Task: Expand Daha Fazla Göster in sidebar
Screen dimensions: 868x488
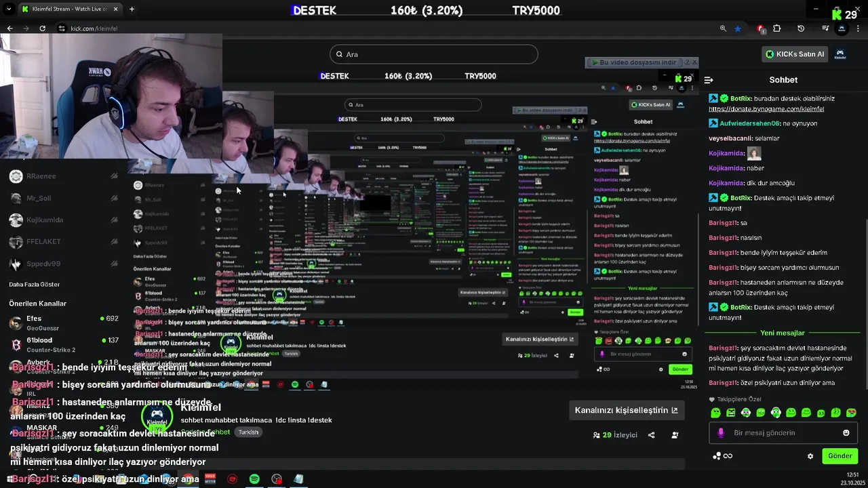Action: 35,284
